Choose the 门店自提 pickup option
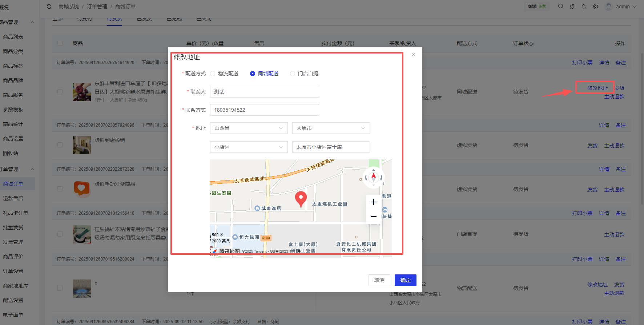The height and width of the screenshot is (325, 644). pos(293,74)
